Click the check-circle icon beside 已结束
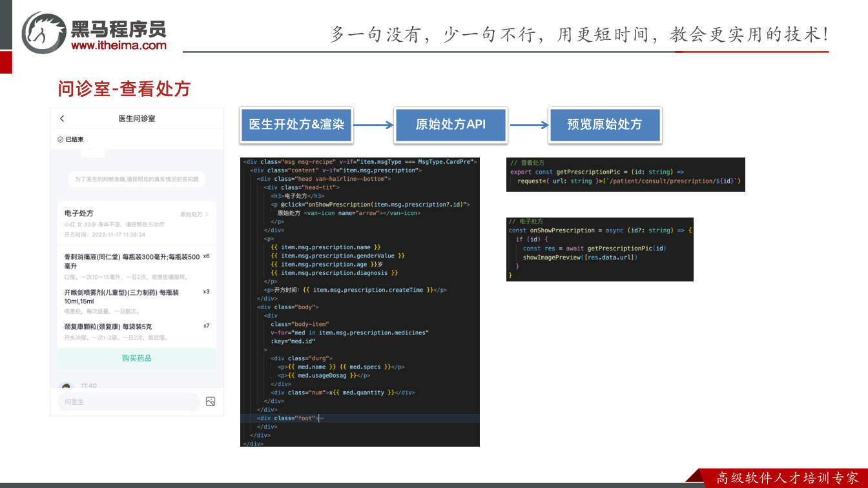This screenshot has width=868, height=488. click(60, 139)
